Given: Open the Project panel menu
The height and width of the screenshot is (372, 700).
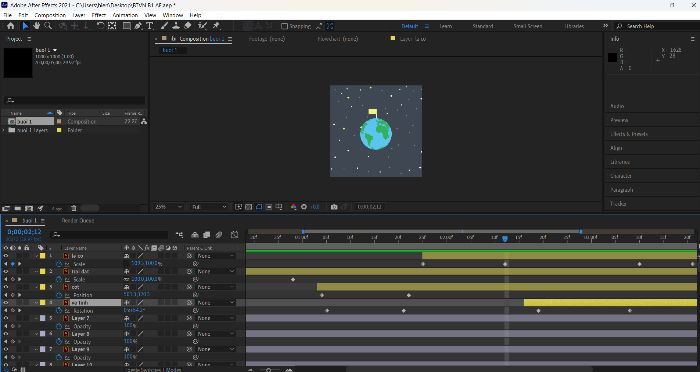Looking at the screenshot, I should point(29,39).
